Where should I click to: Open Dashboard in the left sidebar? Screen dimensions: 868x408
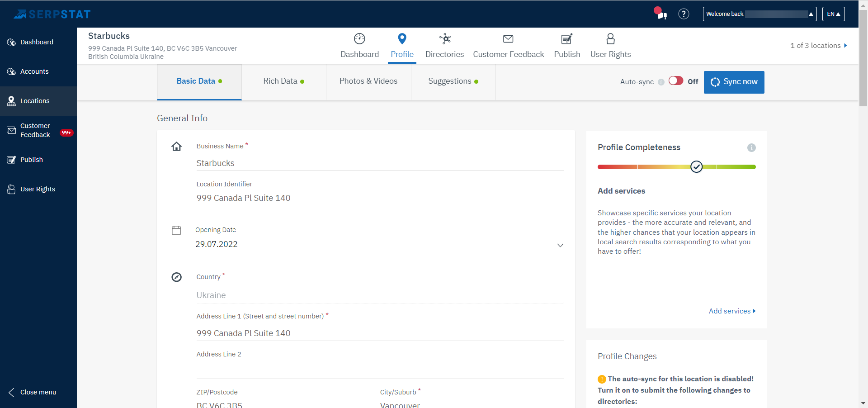[38, 42]
